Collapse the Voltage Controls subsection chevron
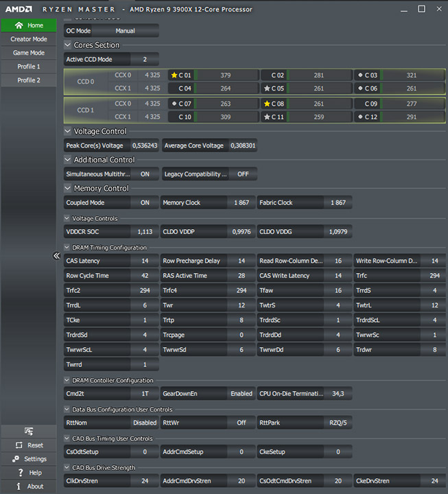 click(x=67, y=218)
